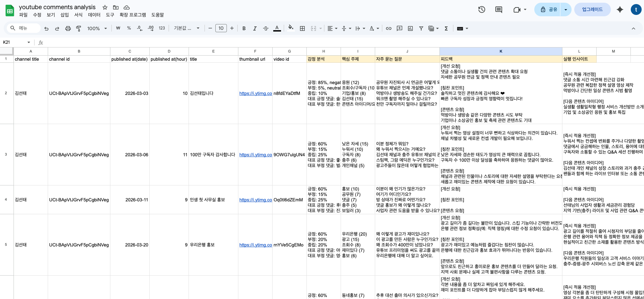The height and width of the screenshot is (299, 644).
Task: Move document with folder icon
Action: tap(116, 7)
